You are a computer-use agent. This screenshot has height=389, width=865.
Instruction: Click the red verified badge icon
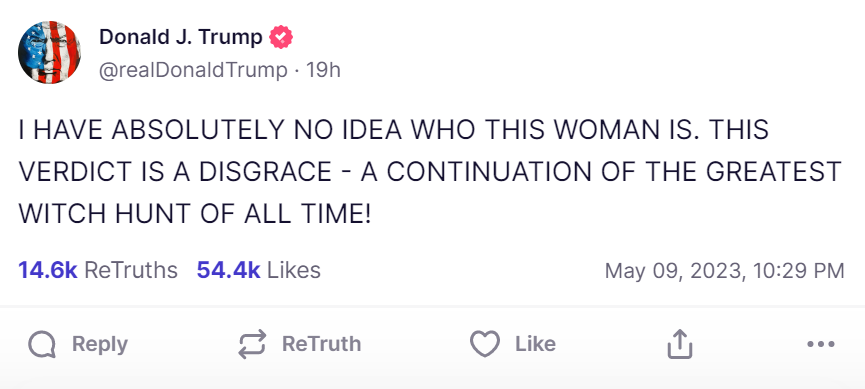(281, 38)
